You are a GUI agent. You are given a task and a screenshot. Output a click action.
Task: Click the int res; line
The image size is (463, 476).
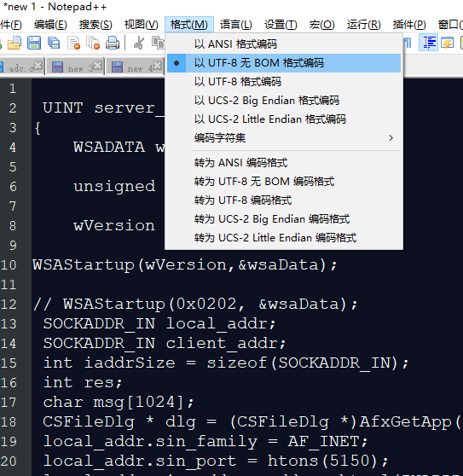pyautogui.click(x=83, y=382)
